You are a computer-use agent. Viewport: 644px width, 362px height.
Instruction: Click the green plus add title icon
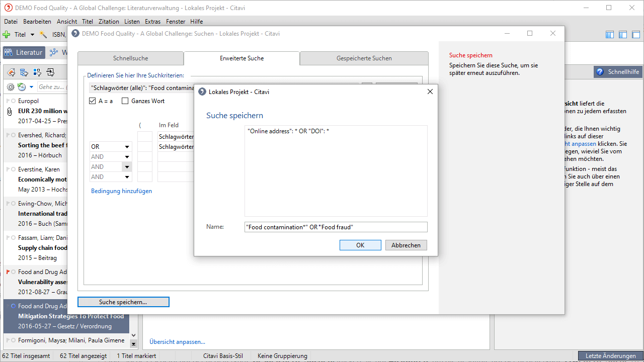(x=7, y=35)
